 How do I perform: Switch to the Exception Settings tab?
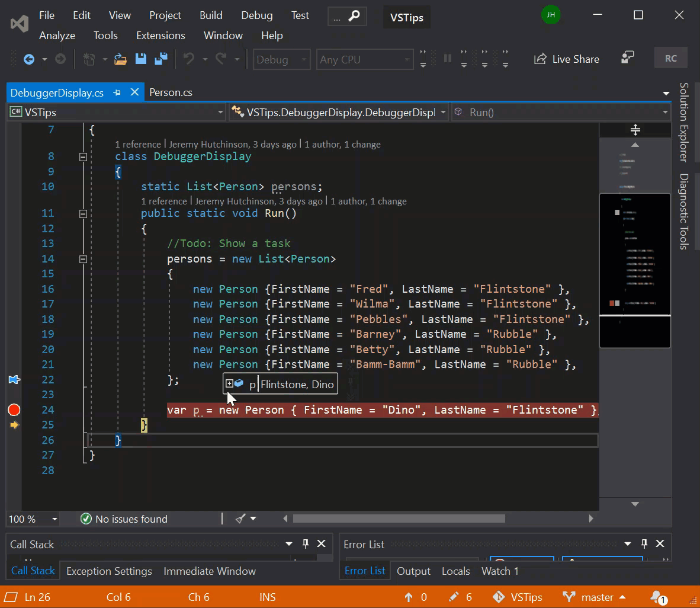109,571
